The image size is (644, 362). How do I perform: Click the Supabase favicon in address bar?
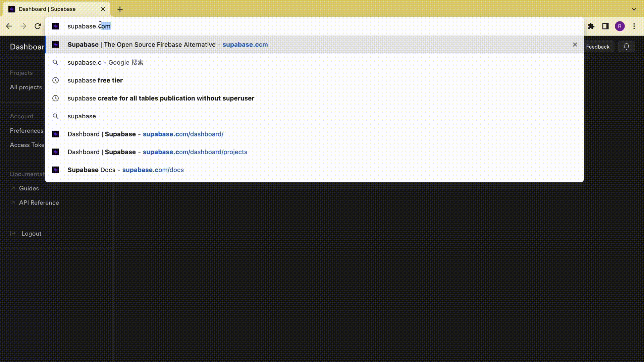pyautogui.click(x=56, y=26)
